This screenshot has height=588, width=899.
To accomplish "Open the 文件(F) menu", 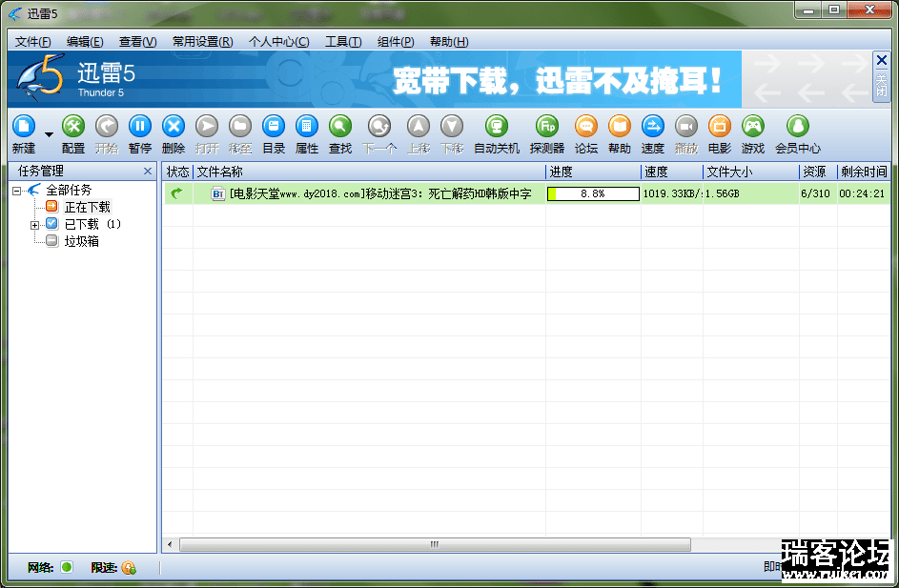I will click(32, 41).
